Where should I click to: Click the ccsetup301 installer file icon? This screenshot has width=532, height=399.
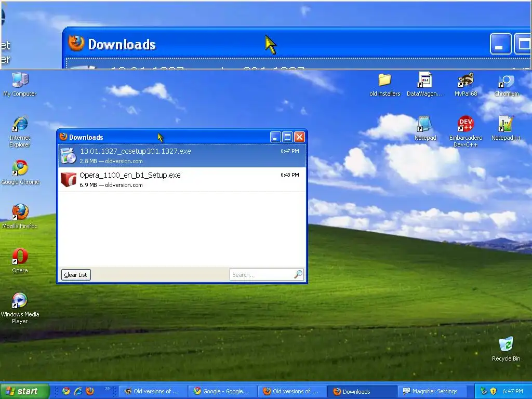point(69,156)
